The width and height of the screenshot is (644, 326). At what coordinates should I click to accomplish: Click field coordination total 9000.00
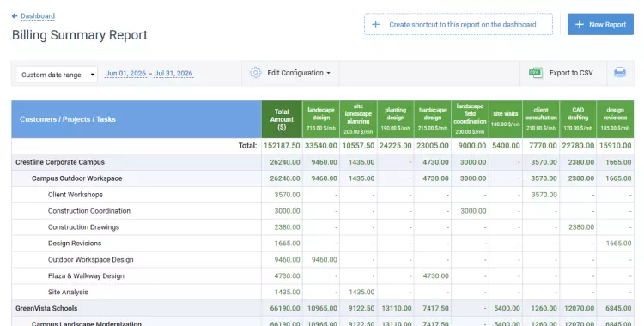472,146
